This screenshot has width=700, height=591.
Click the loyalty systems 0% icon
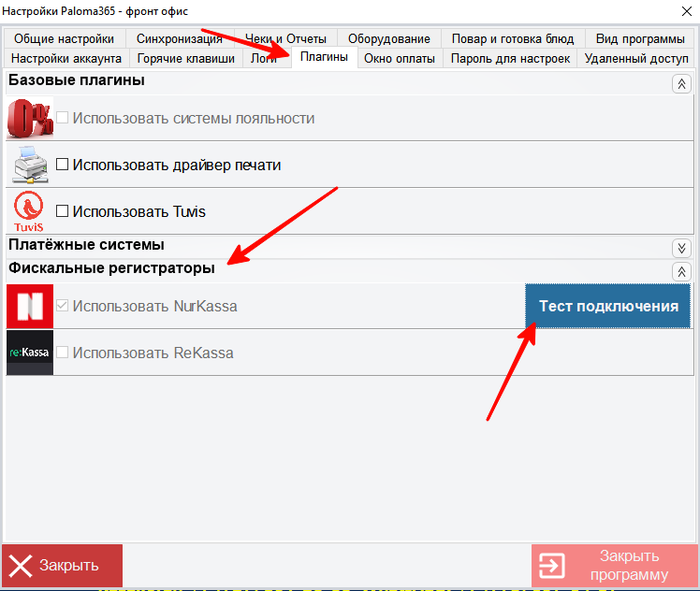30,118
